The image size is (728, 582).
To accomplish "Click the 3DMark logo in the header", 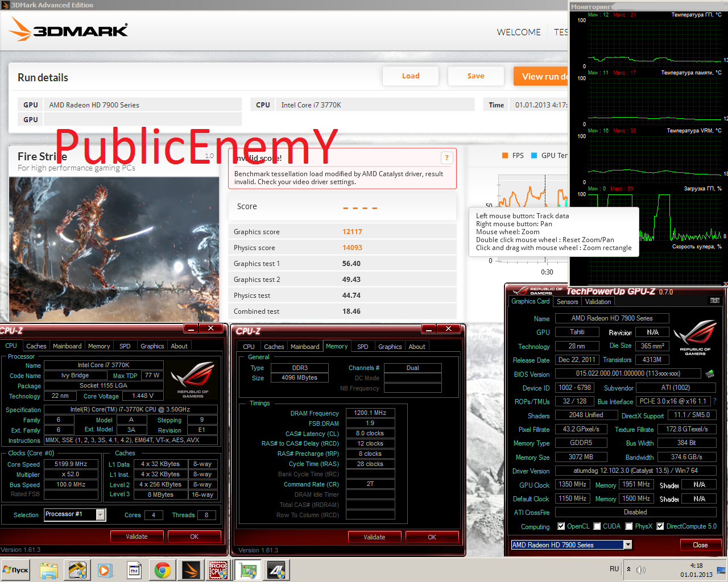I will point(68,30).
